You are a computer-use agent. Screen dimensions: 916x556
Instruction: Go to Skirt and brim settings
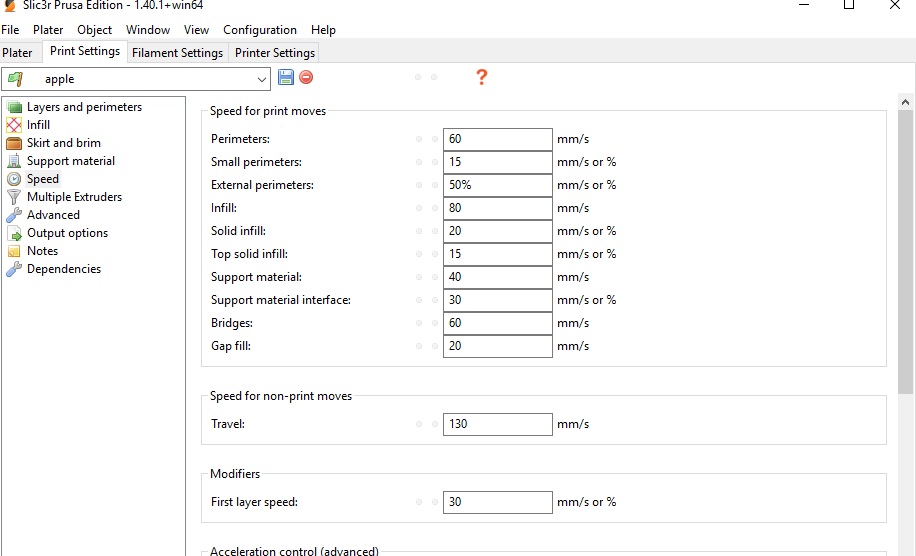click(x=63, y=143)
